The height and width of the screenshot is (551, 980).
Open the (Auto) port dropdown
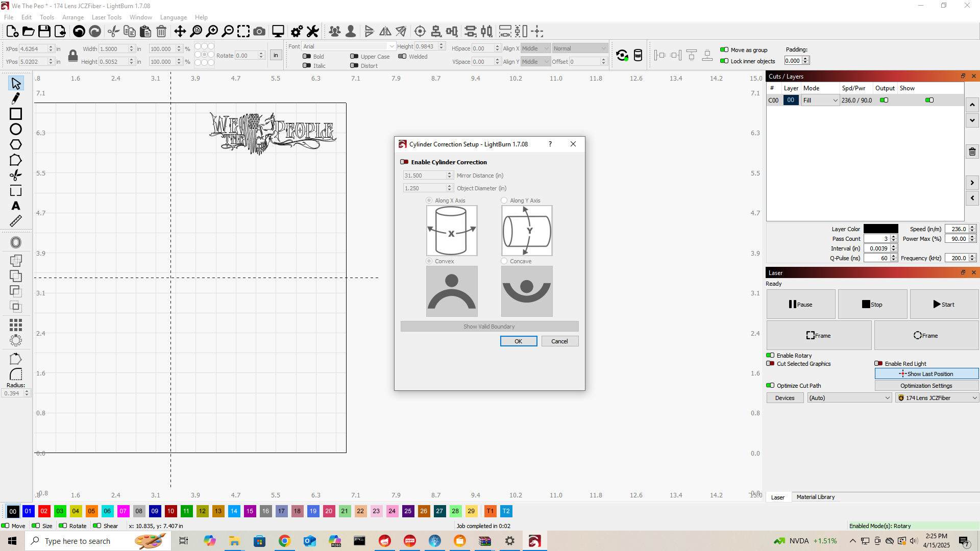[x=849, y=398]
